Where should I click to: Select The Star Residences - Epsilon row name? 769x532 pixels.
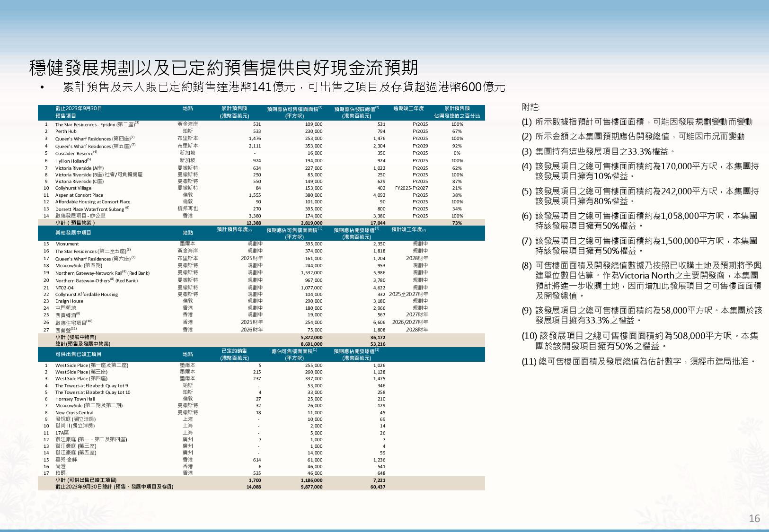tap(97, 124)
